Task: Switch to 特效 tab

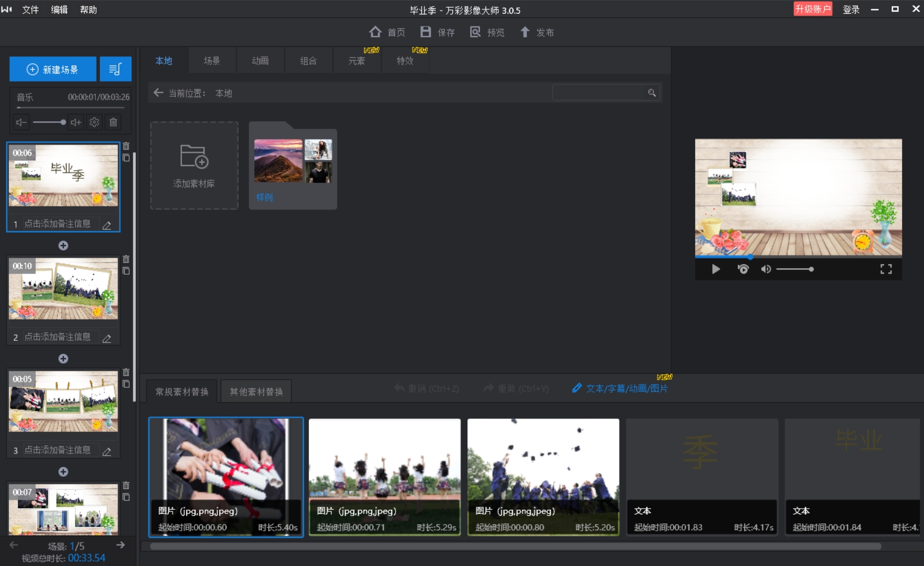Action: pyautogui.click(x=405, y=61)
